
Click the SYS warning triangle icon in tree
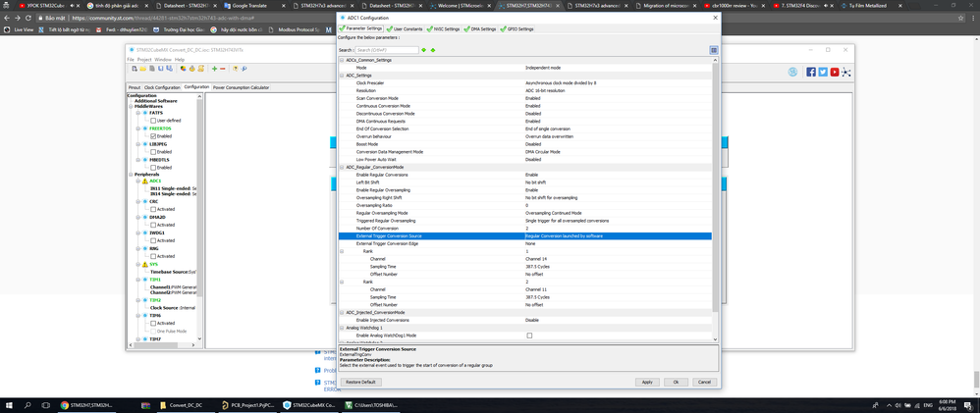(x=145, y=264)
